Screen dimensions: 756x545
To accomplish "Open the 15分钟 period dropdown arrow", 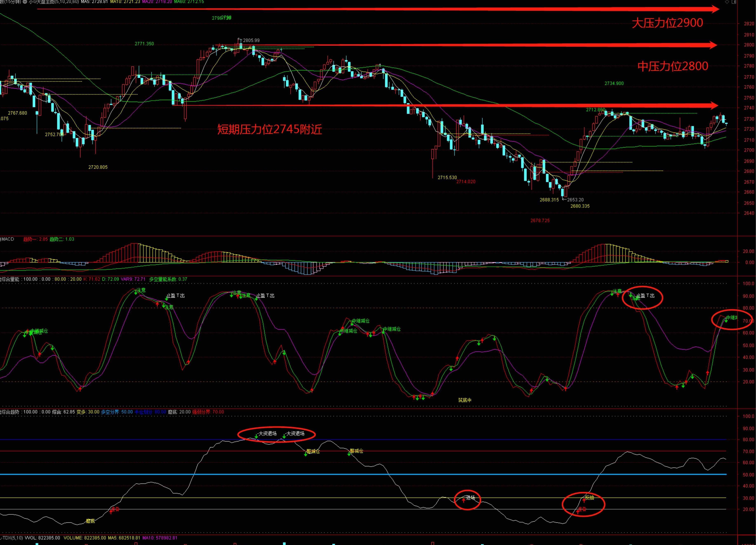I will click(25, 2).
